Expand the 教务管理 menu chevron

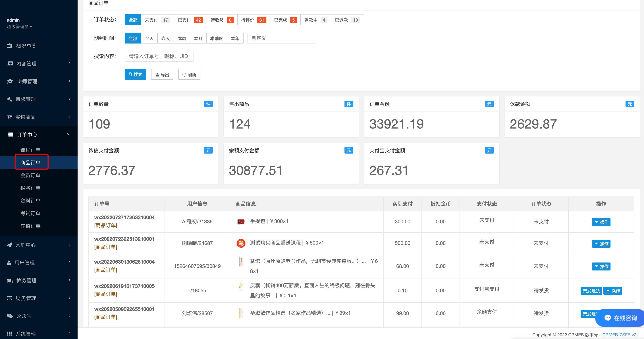click(70, 280)
